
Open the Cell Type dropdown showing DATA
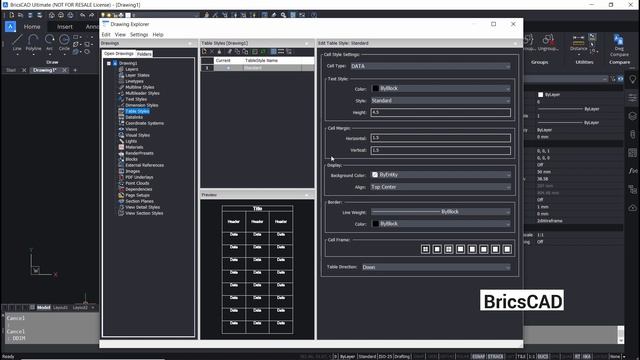coord(430,66)
